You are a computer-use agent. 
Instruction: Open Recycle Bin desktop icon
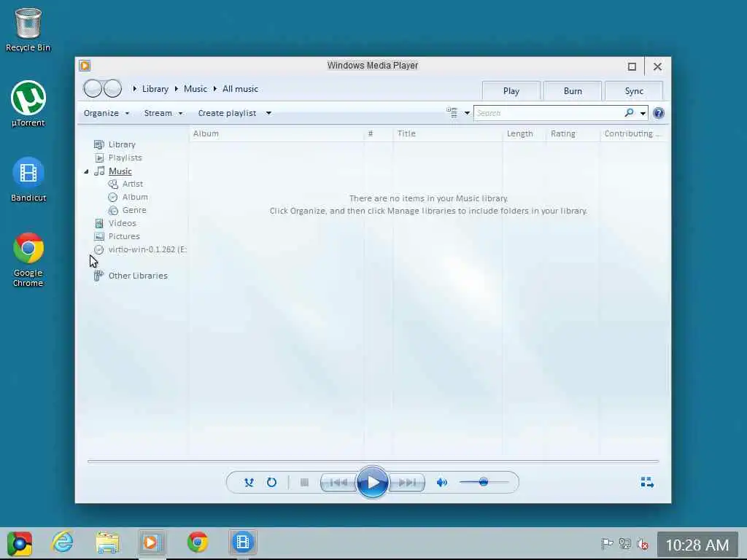pos(28,29)
